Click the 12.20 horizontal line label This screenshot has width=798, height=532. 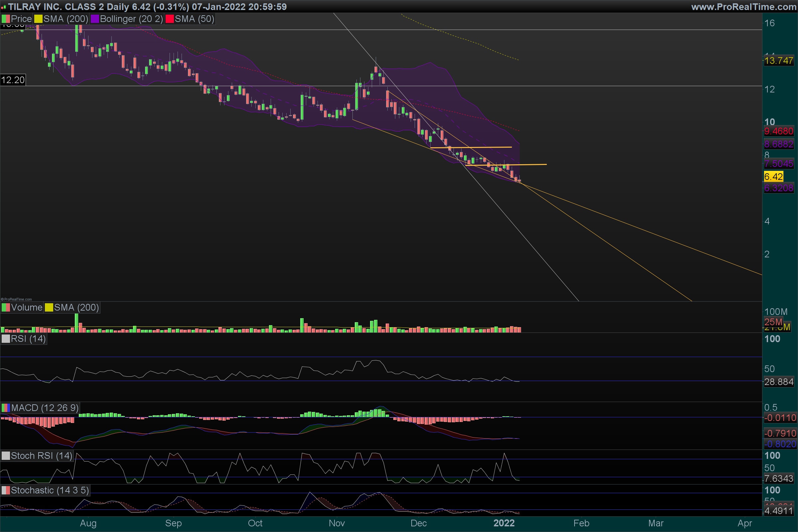(x=13, y=80)
